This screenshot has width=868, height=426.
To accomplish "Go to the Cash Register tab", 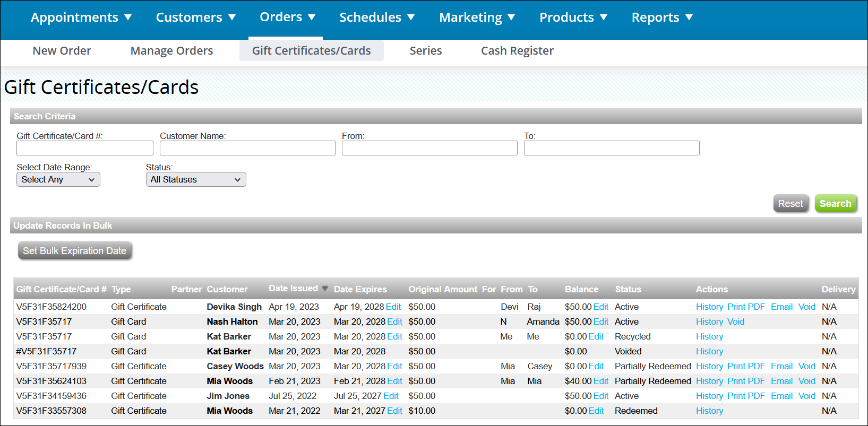I will click(517, 51).
